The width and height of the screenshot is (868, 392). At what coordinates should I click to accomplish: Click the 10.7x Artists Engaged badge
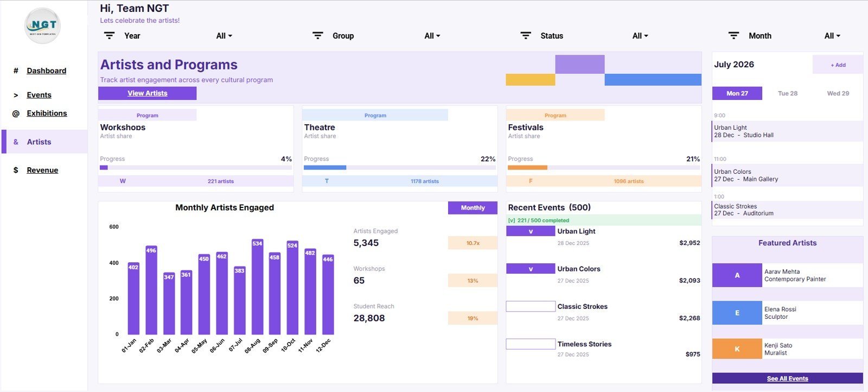[x=473, y=243]
